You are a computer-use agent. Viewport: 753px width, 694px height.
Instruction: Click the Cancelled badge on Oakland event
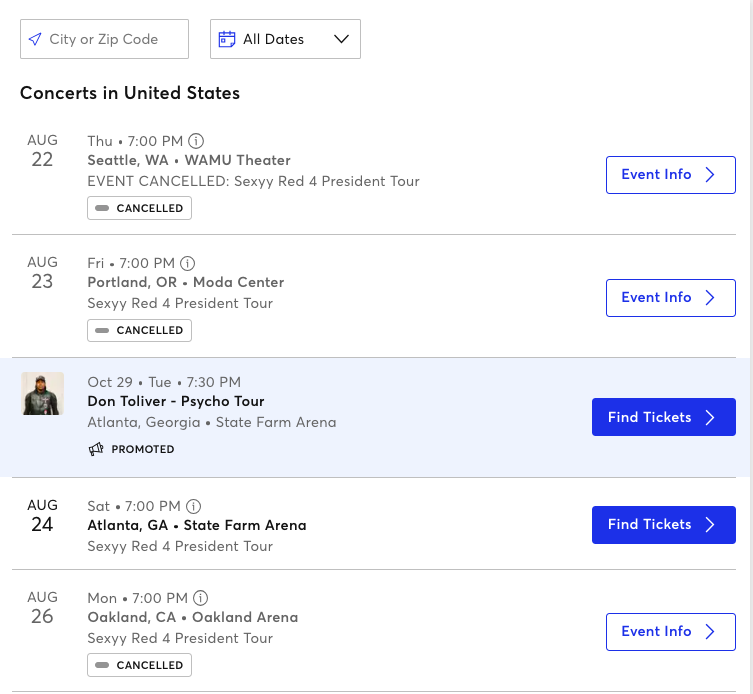[x=139, y=665]
